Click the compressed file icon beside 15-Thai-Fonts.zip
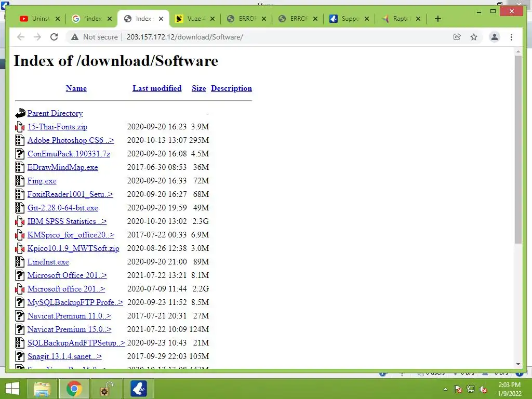532x399 pixels. coord(20,127)
